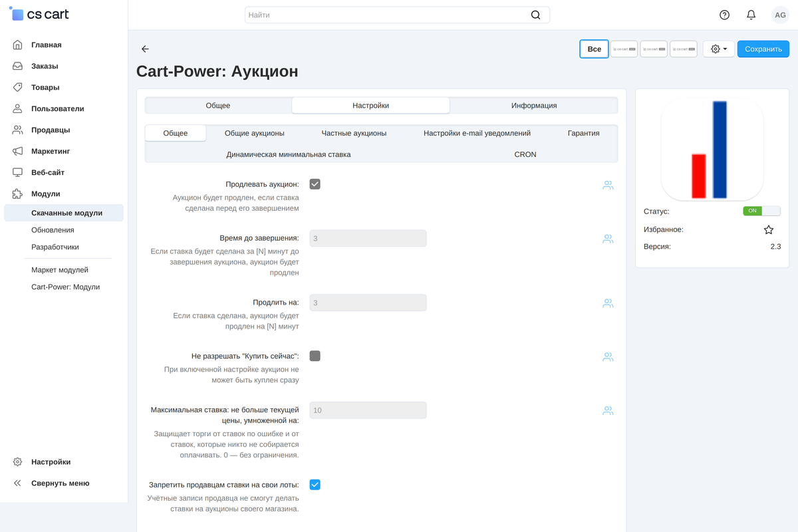The image size is (798, 532).
Task: Open the Динамическая минимальная ставка sub-tab
Action: tap(289, 154)
